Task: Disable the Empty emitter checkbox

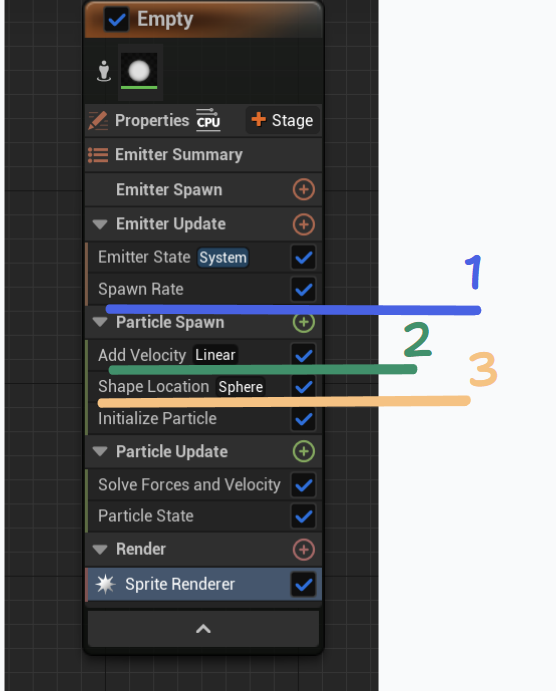Action: tap(117, 20)
